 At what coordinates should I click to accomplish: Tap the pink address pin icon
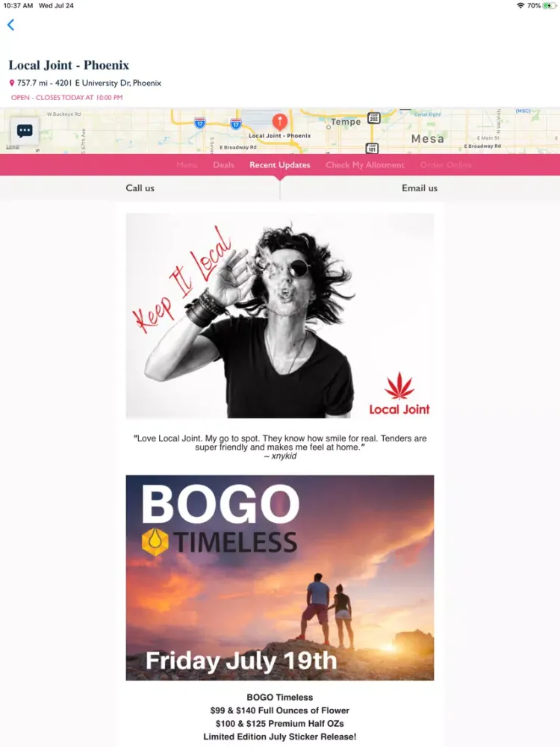click(12, 83)
